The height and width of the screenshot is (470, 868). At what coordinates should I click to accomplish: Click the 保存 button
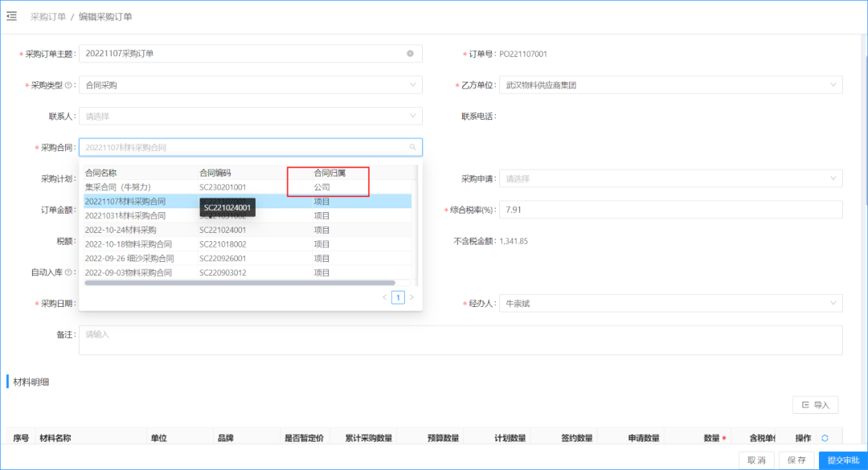[x=796, y=460]
